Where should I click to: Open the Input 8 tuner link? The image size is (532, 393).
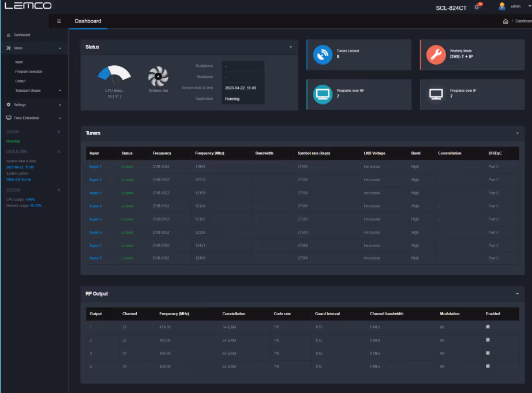point(95,258)
